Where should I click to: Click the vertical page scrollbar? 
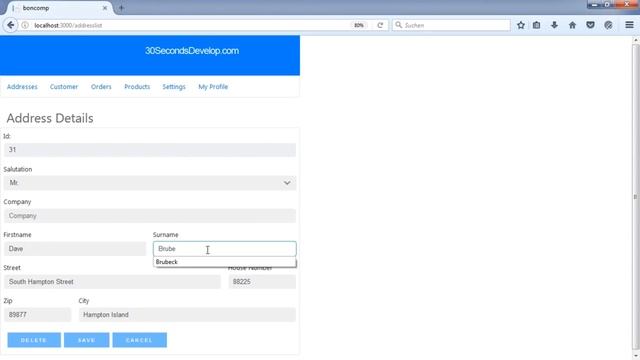(x=636, y=198)
